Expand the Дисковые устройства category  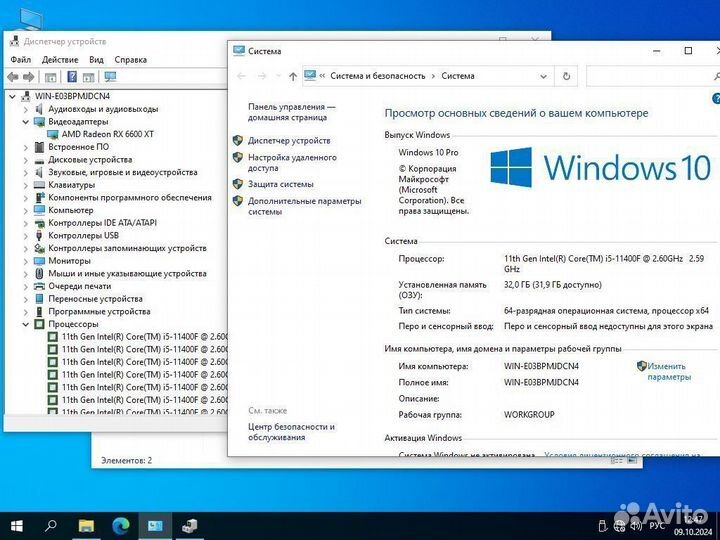point(26,160)
